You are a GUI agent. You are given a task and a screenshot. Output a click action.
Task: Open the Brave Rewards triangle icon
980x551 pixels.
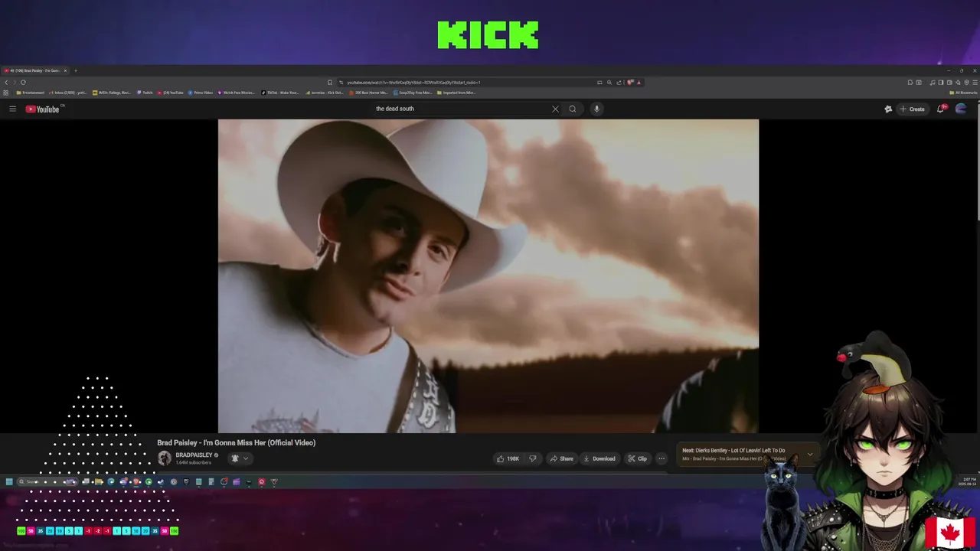[x=639, y=83]
